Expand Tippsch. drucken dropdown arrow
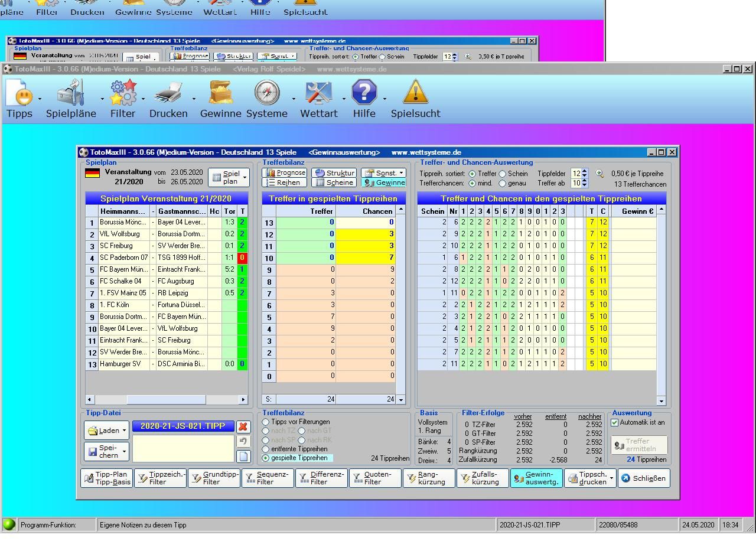This screenshot has width=756, height=541. click(x=612, y=478)
